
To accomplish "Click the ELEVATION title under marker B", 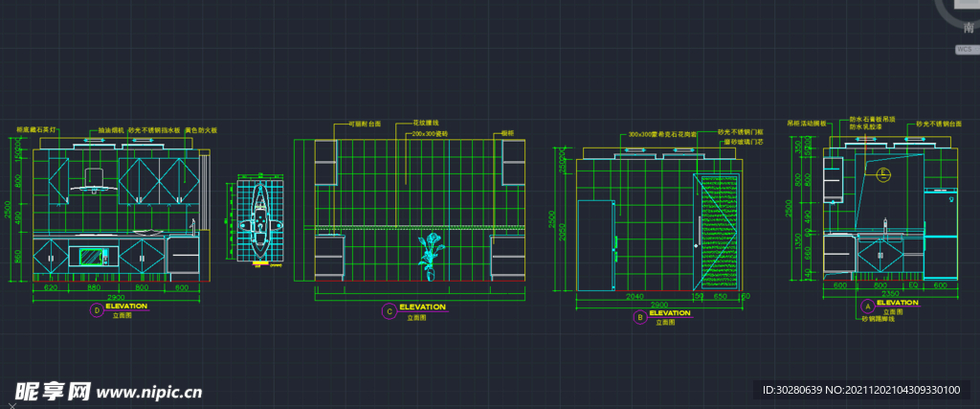I will 670,313.
